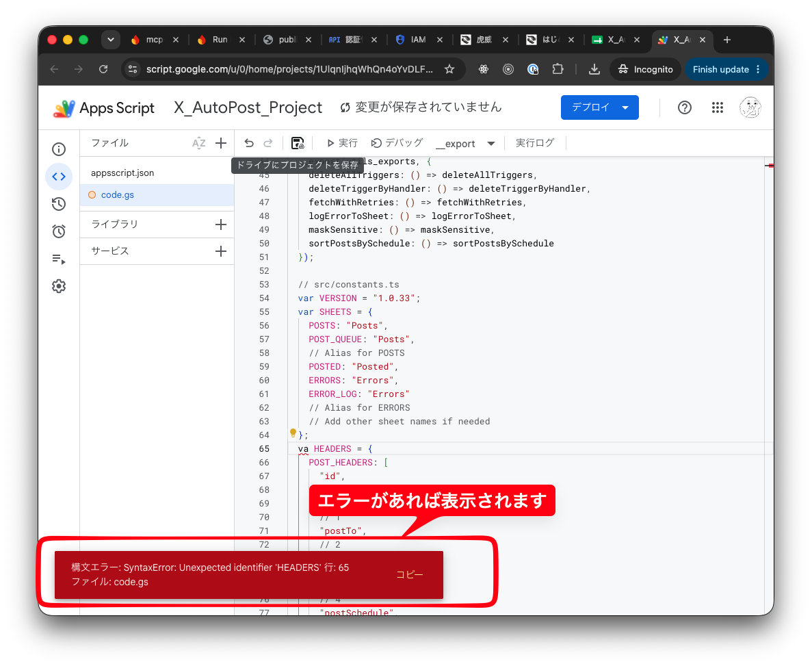Run the selected function 実行
The width and height of the screenshot is (812, 666).
pyautogui.click(x=342, y=143)
